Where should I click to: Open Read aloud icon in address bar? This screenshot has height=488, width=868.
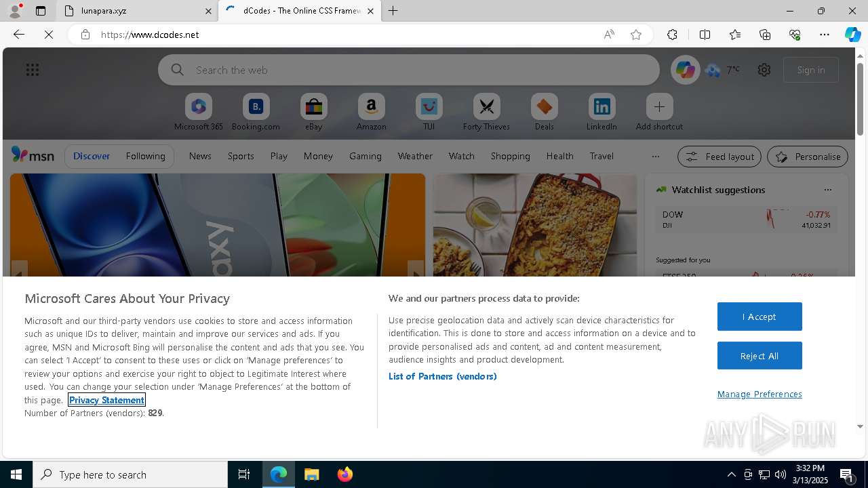point(609,35)
